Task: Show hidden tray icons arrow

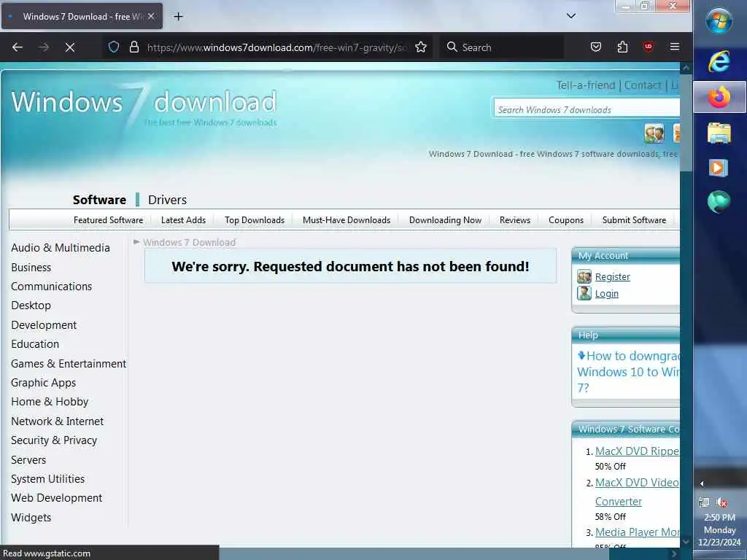Action: 702,484
